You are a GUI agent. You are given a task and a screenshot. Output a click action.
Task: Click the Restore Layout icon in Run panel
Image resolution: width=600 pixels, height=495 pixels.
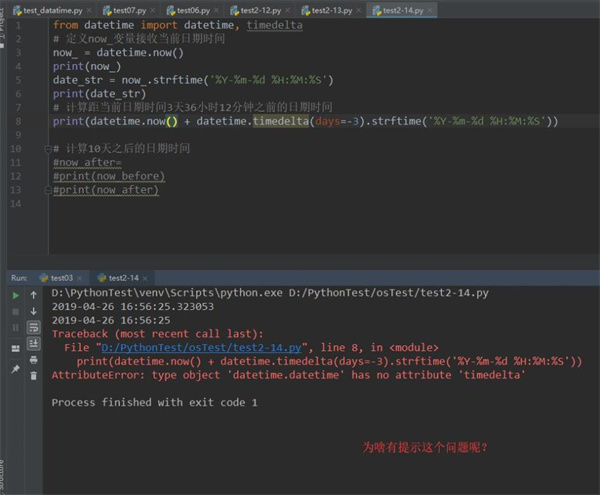16,348
